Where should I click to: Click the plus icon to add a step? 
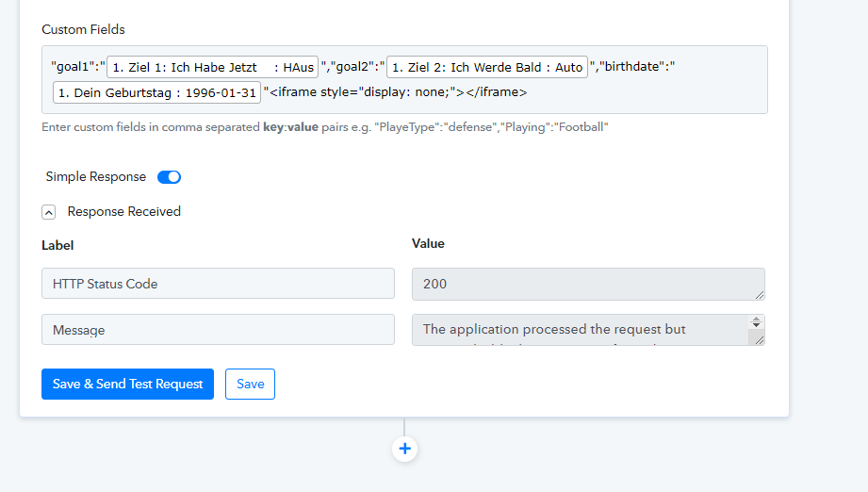(404, 449)
